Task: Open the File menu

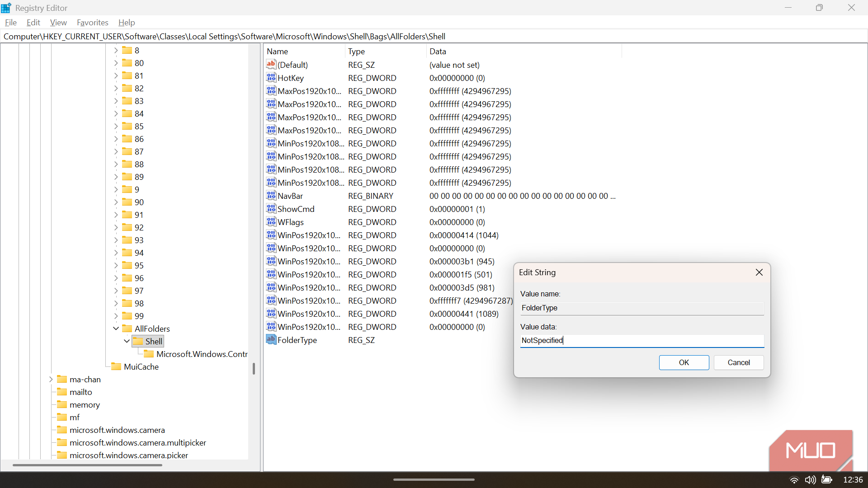Action: click(x=11, y=23)
